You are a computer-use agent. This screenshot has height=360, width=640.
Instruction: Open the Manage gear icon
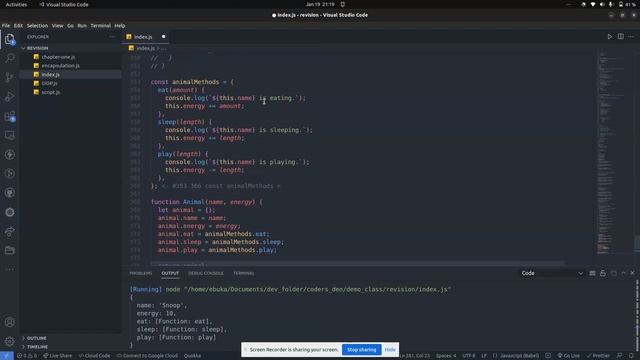[9, 341]
